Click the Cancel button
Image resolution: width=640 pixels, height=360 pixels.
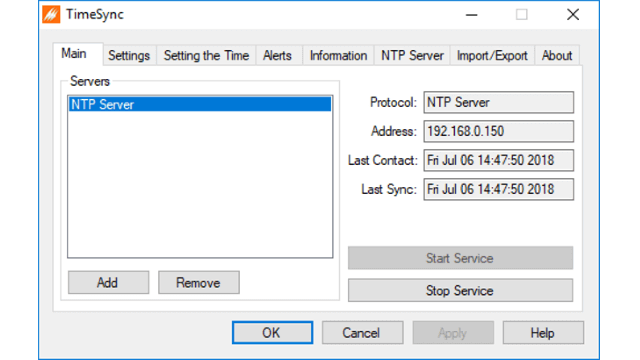point(362,333)
